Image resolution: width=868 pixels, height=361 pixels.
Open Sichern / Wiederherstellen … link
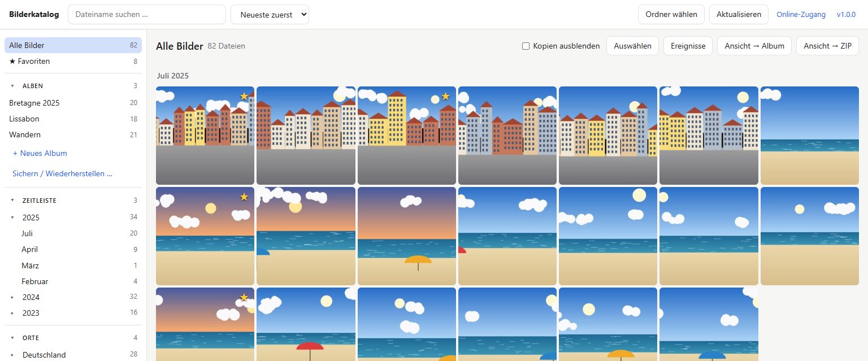point(62,173)
